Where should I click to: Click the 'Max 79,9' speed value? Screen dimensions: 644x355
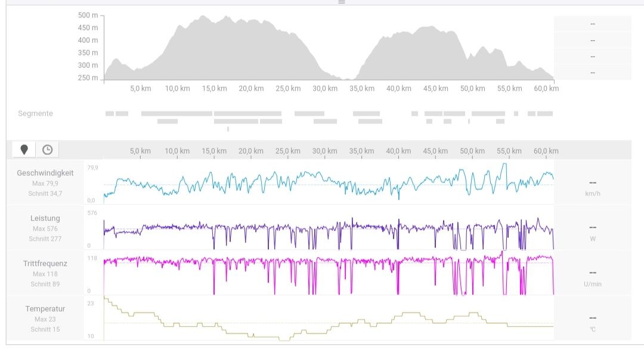(x=45, y=183)
